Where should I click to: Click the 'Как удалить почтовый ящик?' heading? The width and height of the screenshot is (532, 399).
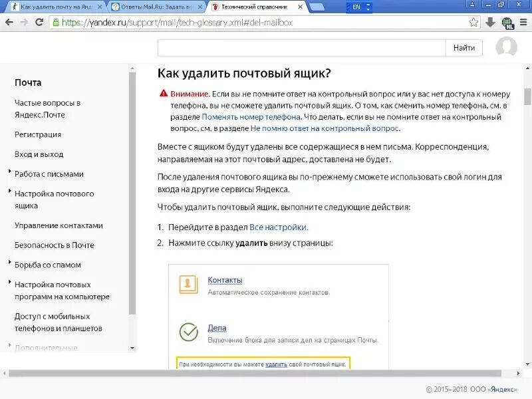[x=244, y=73]
